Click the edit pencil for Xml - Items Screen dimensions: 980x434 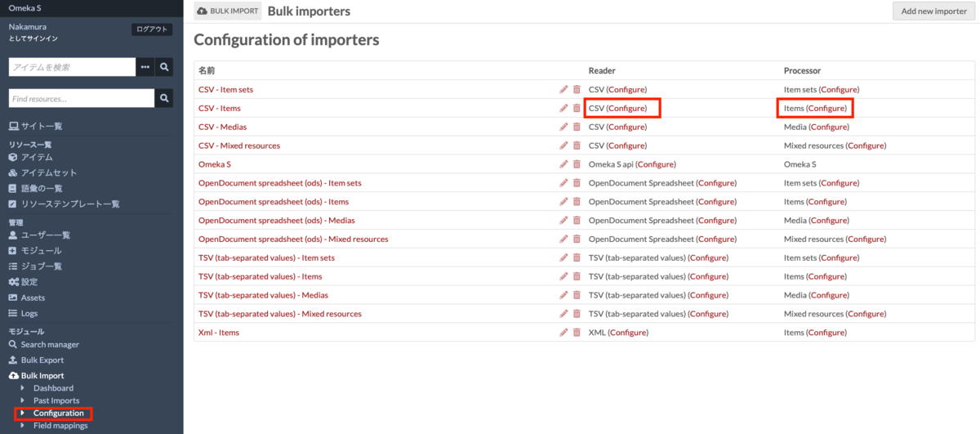563,333
